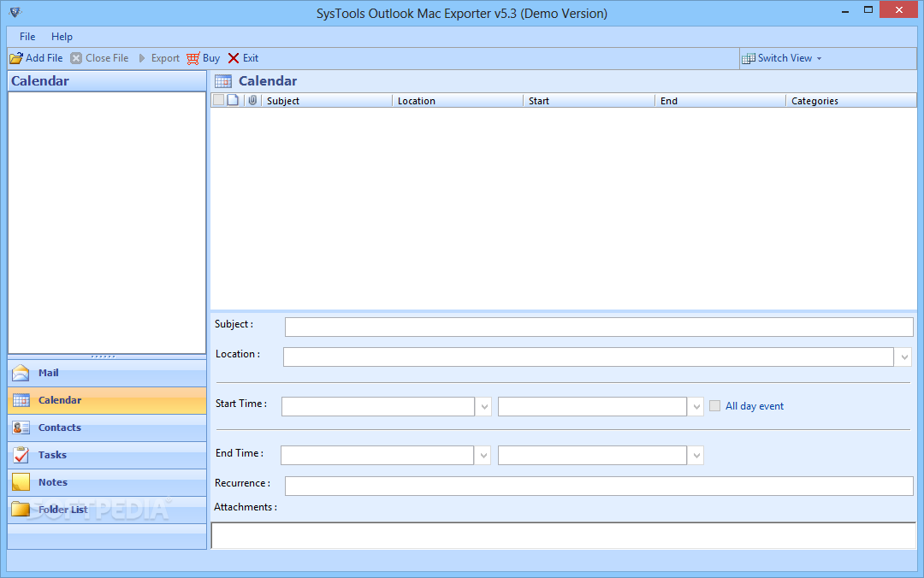Image resolution: width=924 pixels, height=578 pixels.
Task: Click the Add File folder icon
Action: [x=16, y=58]
